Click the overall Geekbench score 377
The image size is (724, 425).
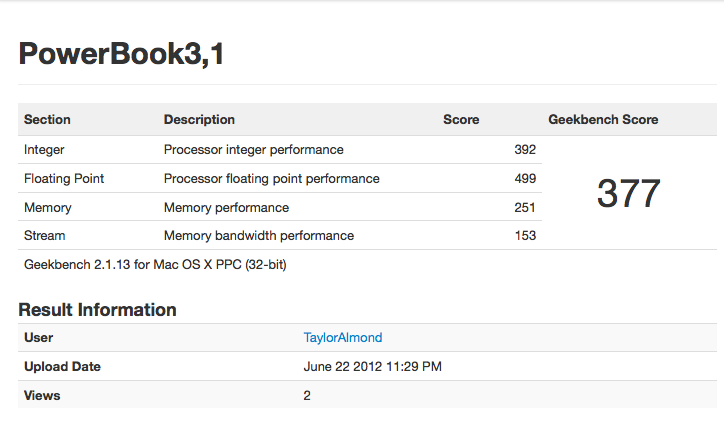tap(629, 193)
